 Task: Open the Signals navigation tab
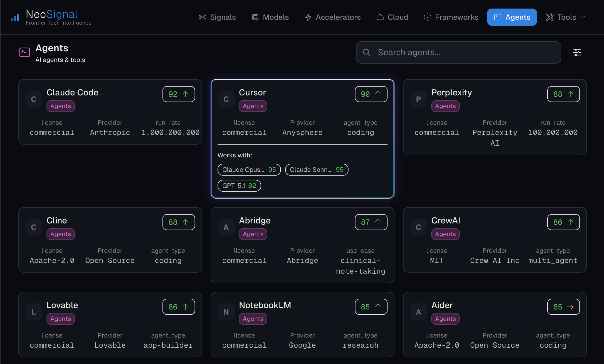coord(217,17)
